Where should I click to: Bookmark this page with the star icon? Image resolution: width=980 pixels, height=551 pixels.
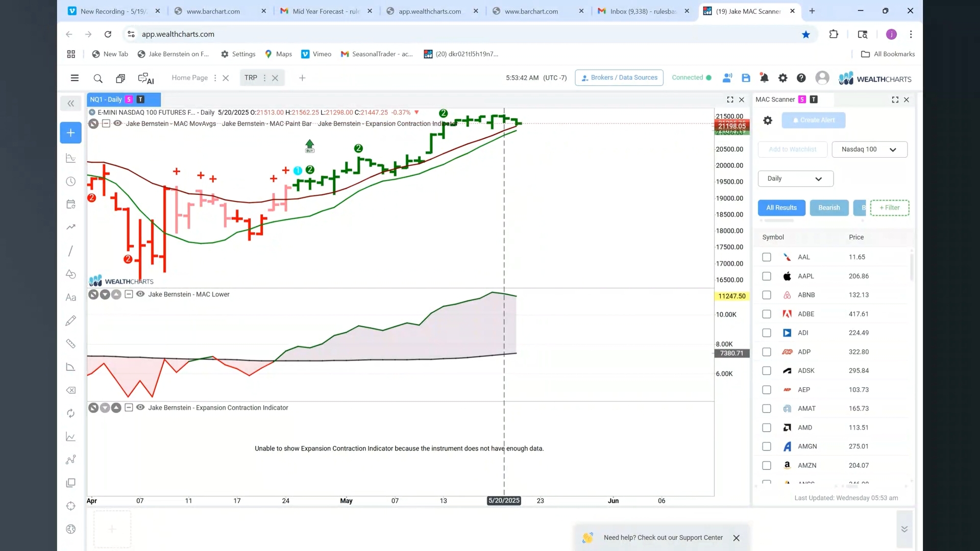click(806, 34)
